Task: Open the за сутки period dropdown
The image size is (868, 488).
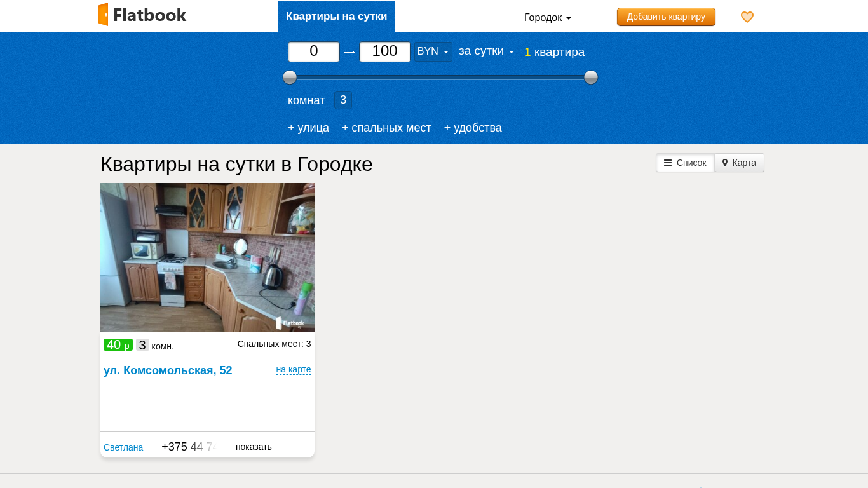Action: pos(486,51)
